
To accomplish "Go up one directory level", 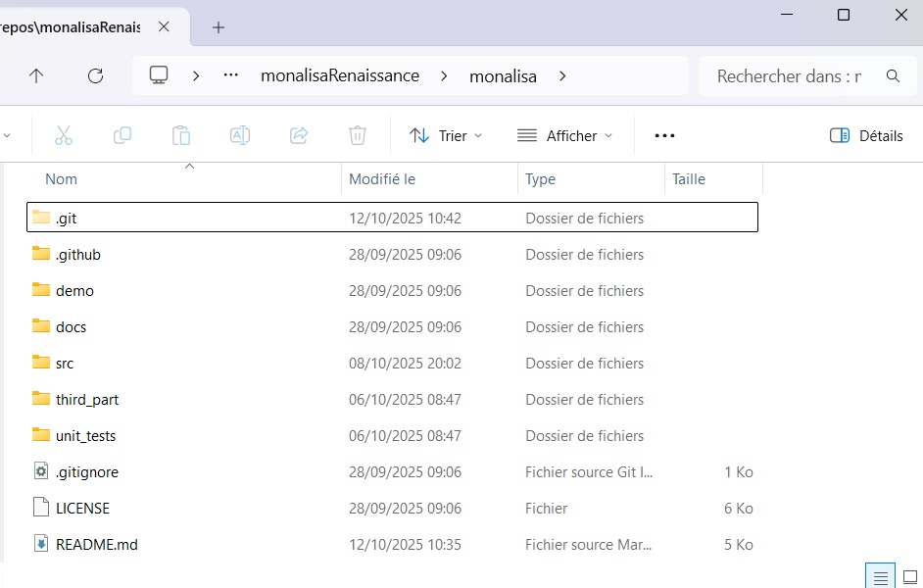I will coord(36,75).
